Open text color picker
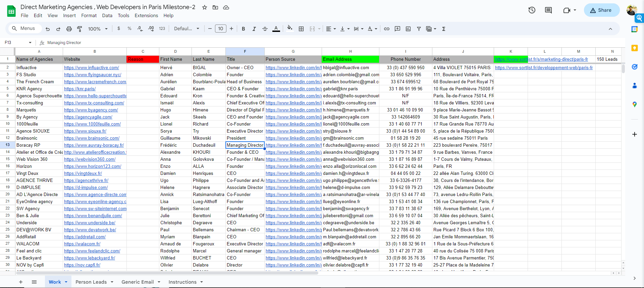Screen dimensions: 644x288 tap(276, 29)
